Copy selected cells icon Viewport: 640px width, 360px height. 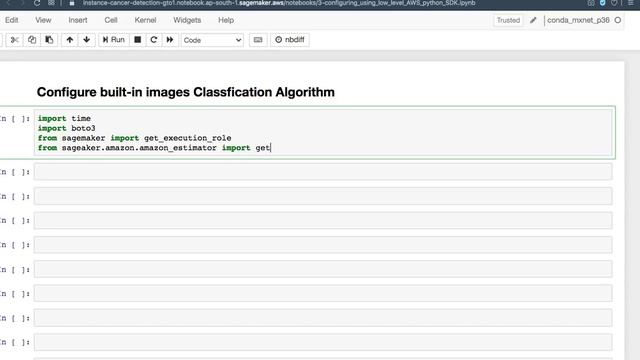coord(32,40)
